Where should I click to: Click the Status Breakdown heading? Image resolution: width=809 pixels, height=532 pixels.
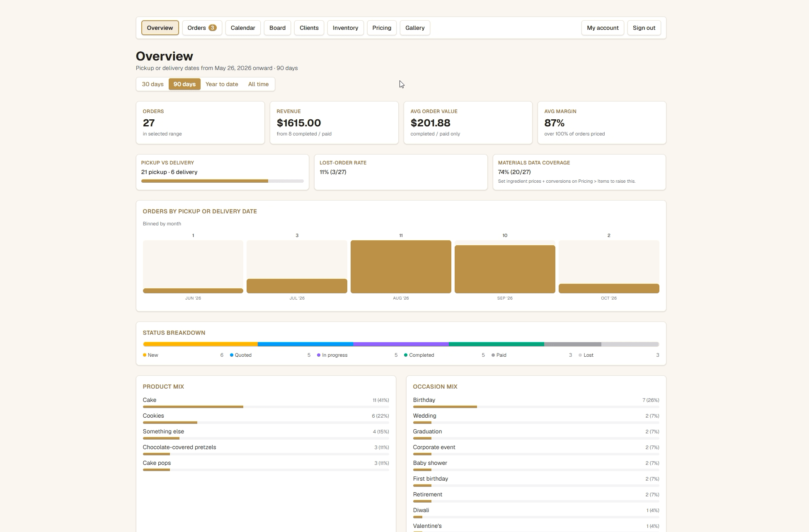[174, 333]
